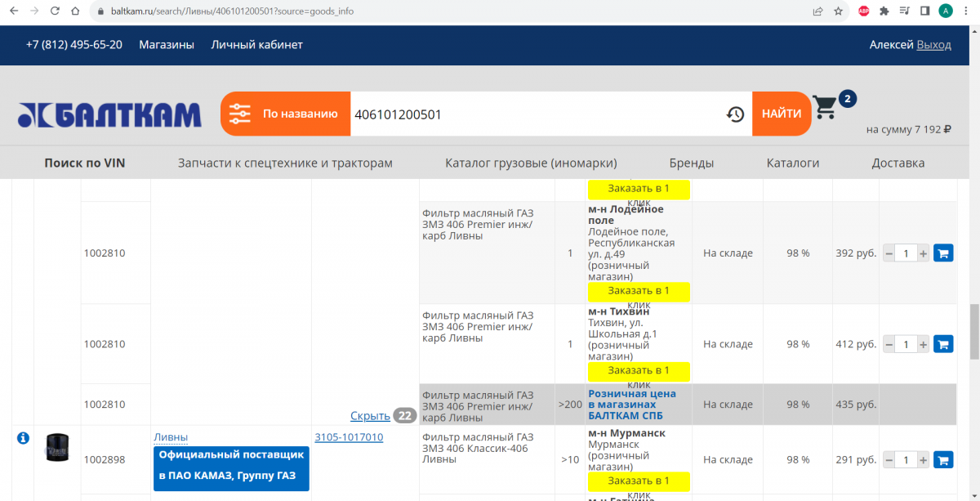Bookmark this page with the star icon

point(839,11)
